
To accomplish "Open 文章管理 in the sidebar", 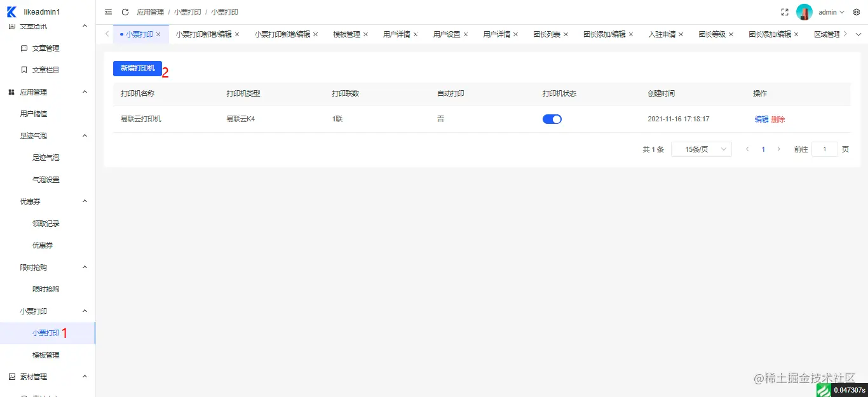I will pyautogui.click(x=46, y=48).
